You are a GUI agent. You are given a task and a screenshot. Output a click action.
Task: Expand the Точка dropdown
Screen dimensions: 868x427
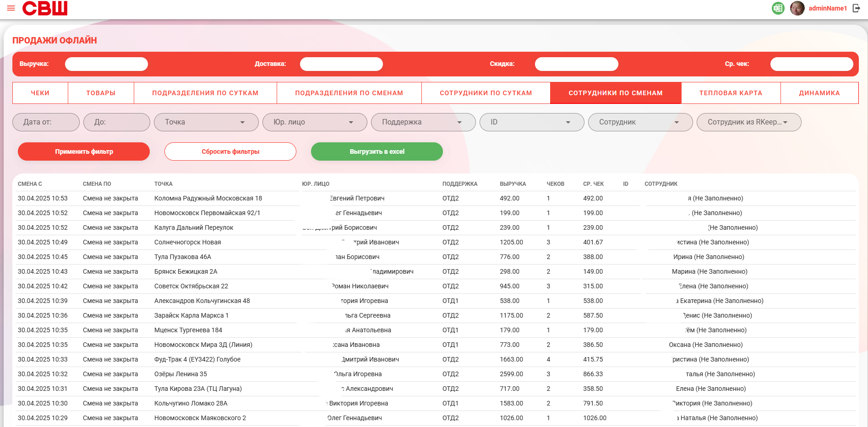[206, 122]
